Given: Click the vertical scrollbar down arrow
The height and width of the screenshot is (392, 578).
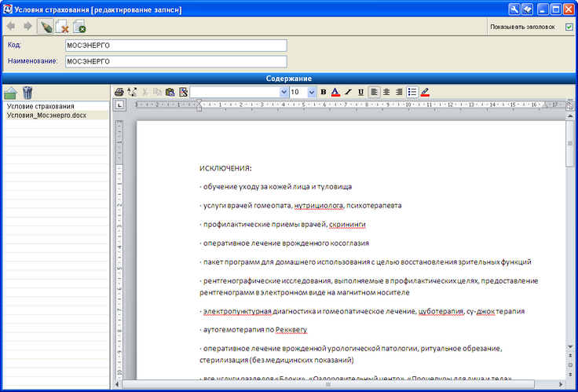Looking at the screenshot, I should (x=570, y=346).
